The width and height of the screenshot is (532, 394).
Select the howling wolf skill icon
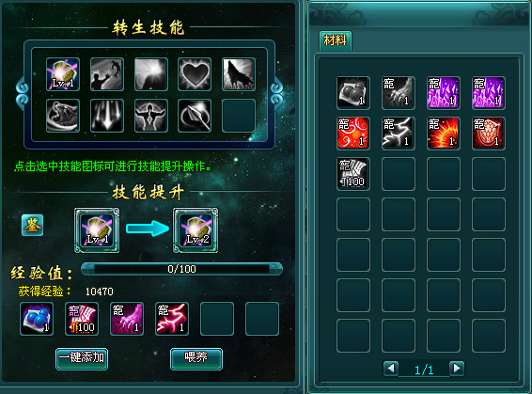pos(239,74)
